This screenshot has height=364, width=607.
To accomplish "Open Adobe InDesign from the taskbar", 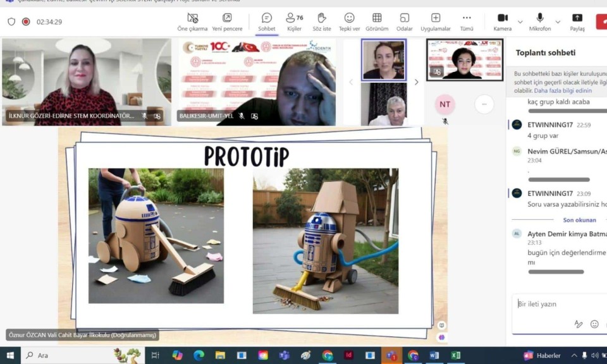I will tap(348, 355).
